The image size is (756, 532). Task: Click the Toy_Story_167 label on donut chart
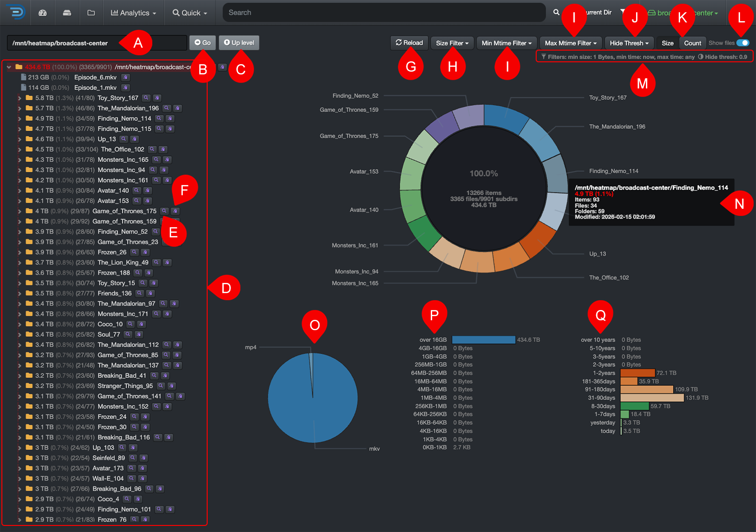click(607, 98)
